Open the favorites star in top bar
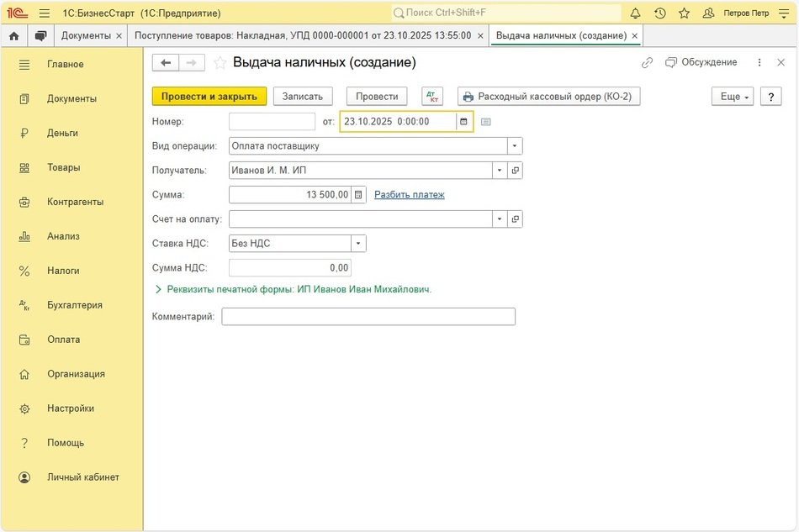799x532 pixels. 684,13
